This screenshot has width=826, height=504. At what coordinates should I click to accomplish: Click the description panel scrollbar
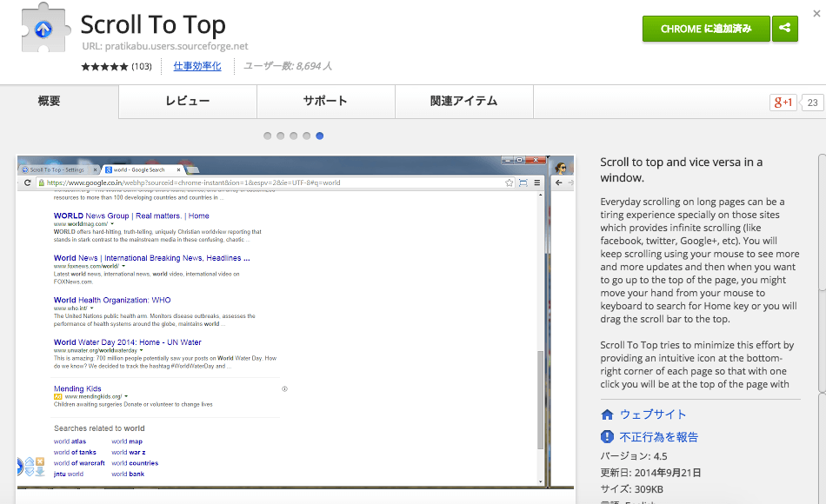[822, 274]
